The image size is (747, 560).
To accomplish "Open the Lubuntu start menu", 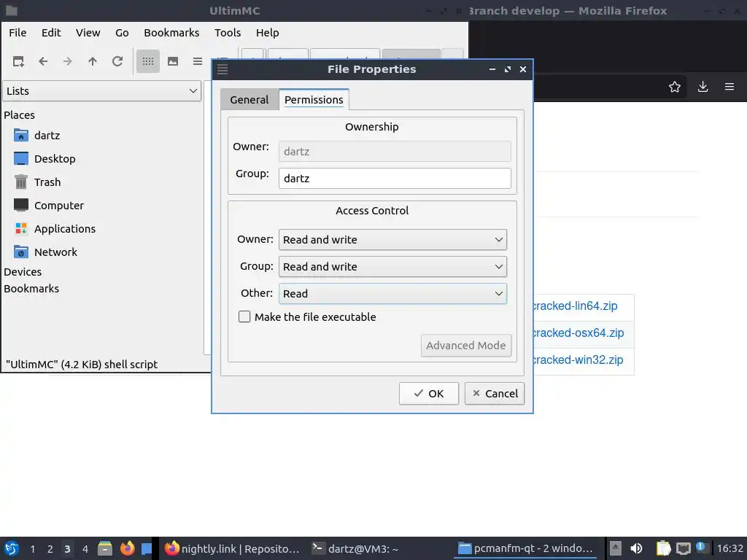I will [12, 548].
